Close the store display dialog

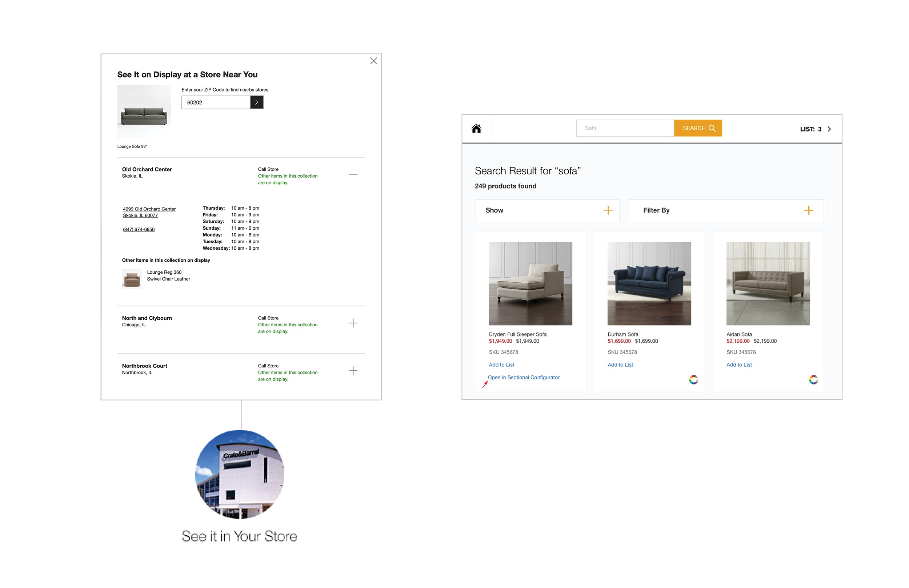point(373,61)
